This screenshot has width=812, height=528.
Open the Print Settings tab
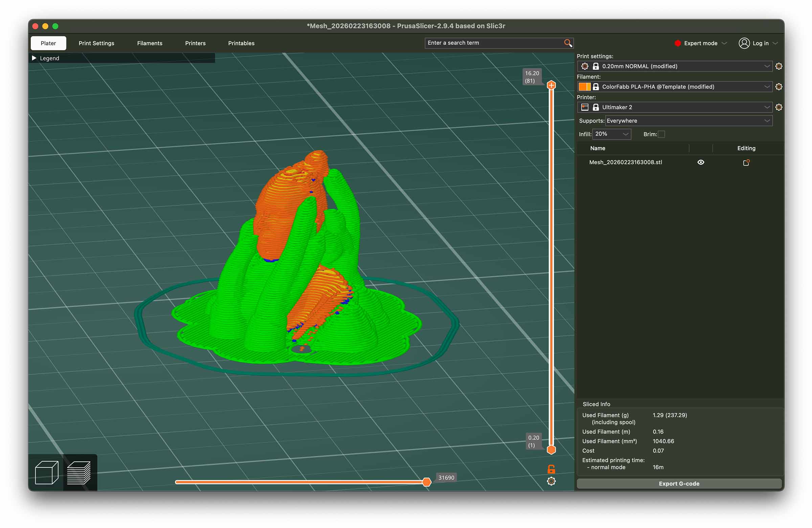tap(96, 43)
